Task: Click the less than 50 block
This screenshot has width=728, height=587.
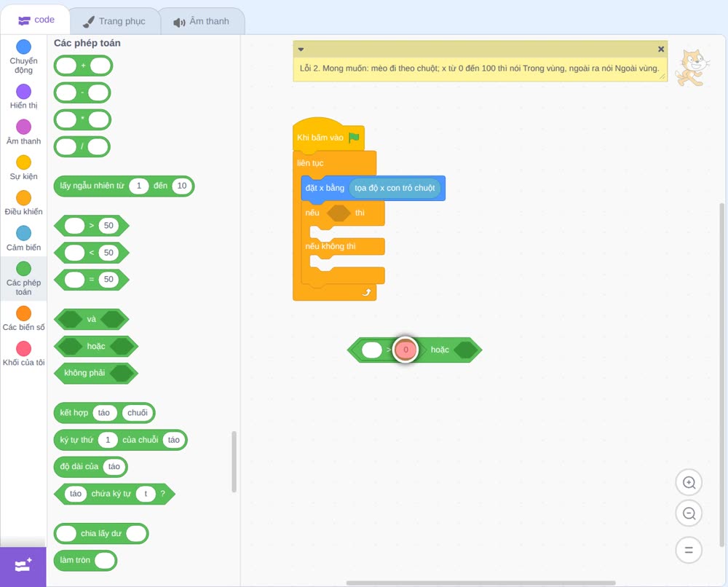Action: (92, 253)
